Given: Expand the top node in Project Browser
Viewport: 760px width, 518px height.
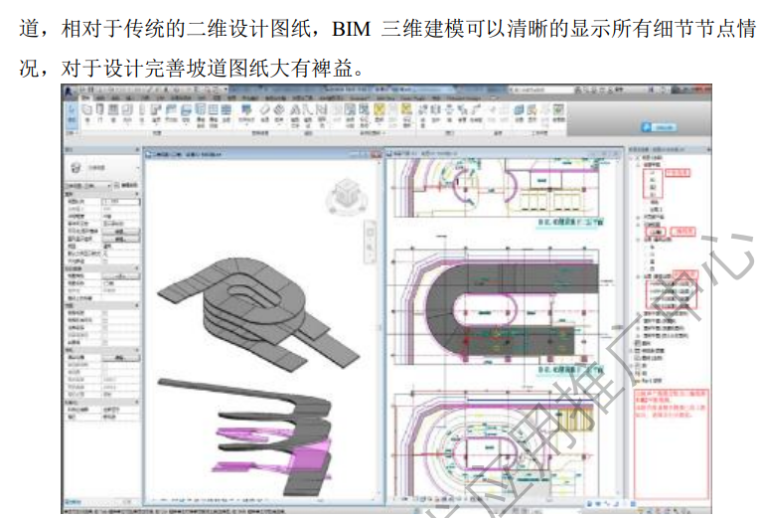Looking at the screenshot, I should (636, 160).
